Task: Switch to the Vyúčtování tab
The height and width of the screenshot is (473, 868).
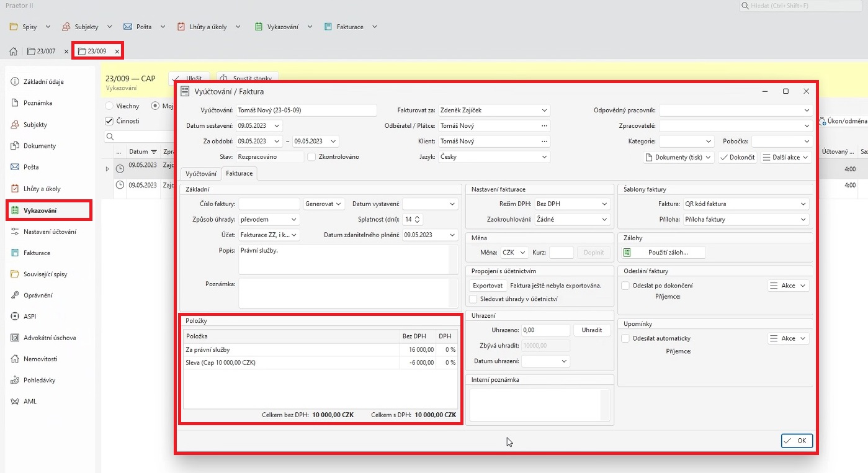Action: point(201,174)
